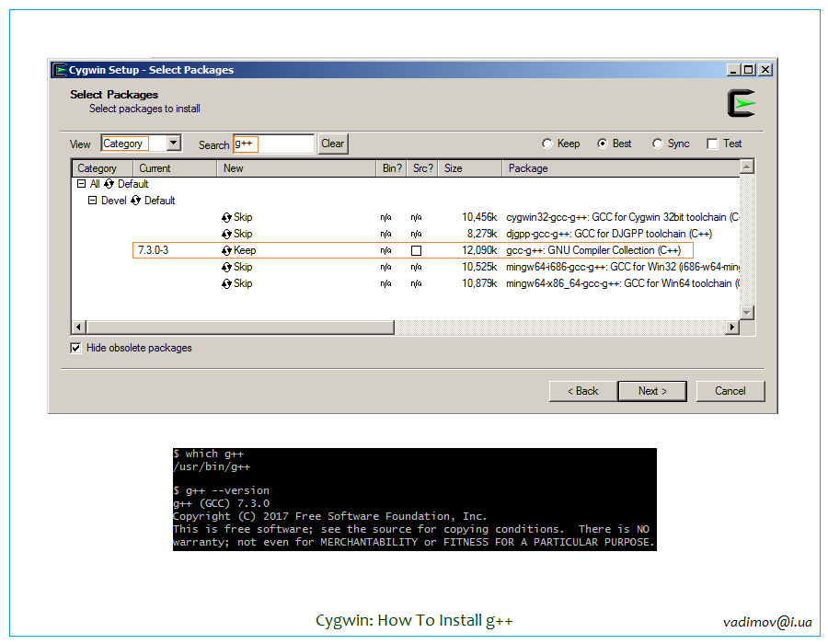Screen dimensions: 828x644
Task: Tick the Src checkbox for gcc-g++
Action: [x=416, y=251]
